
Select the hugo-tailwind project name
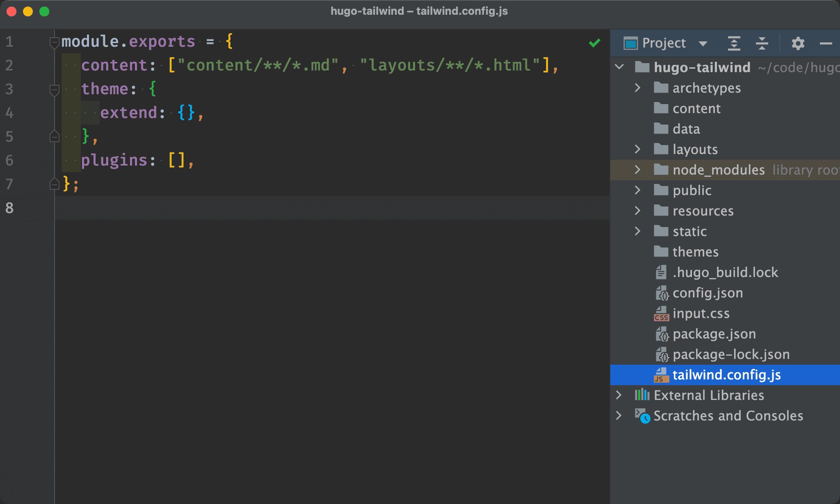(x=702, y=67)
